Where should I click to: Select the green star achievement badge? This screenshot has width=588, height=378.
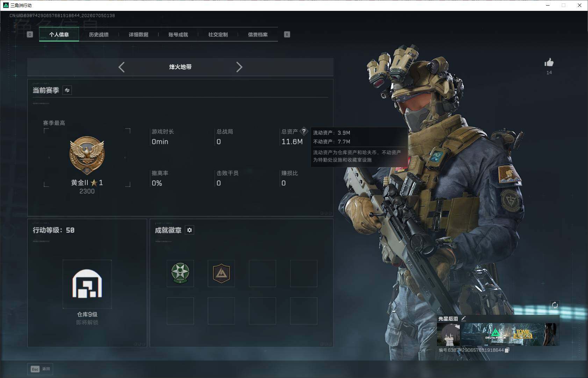coord(180,273)
